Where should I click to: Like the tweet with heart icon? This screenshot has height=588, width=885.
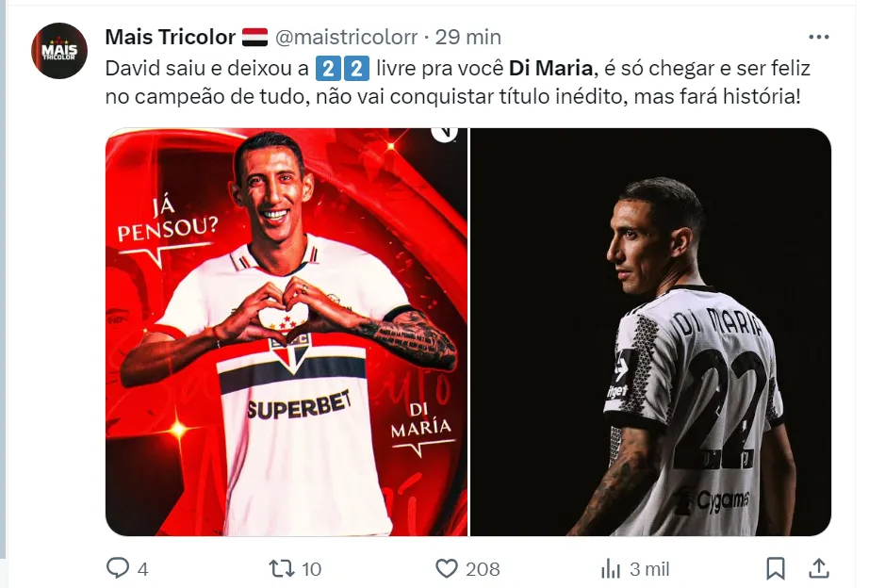pyautogui.click(x=447, y=568)
